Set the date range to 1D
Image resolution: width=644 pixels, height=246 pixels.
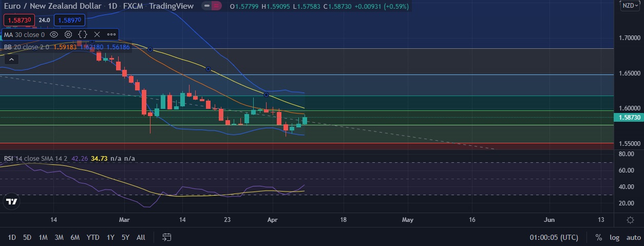point(12,237)
